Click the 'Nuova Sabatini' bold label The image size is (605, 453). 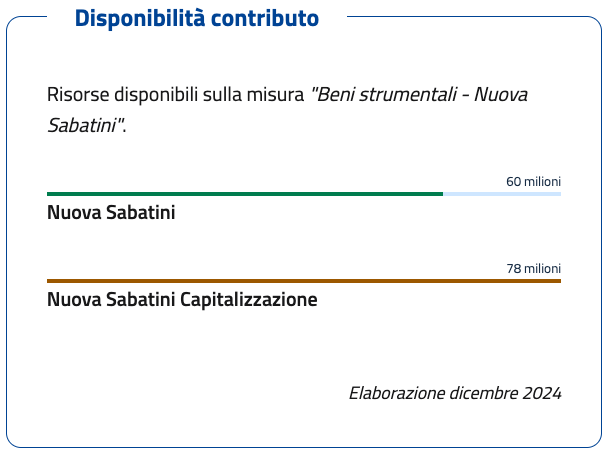tap(111, 212)
